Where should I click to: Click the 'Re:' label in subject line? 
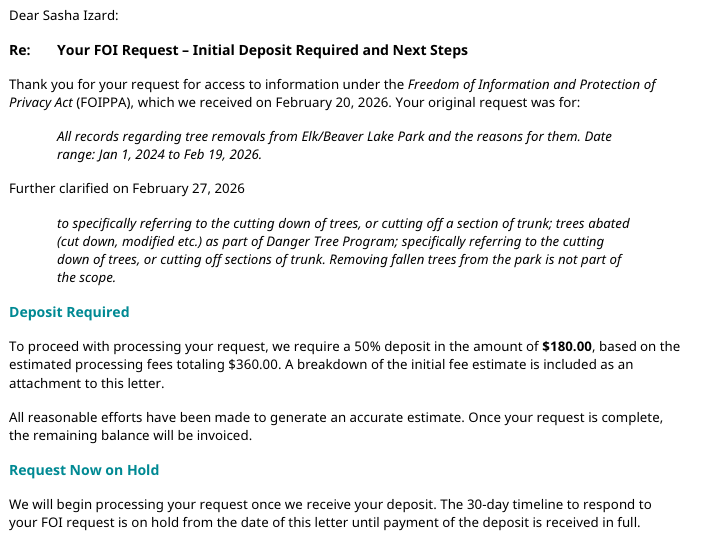pos(20,50)
